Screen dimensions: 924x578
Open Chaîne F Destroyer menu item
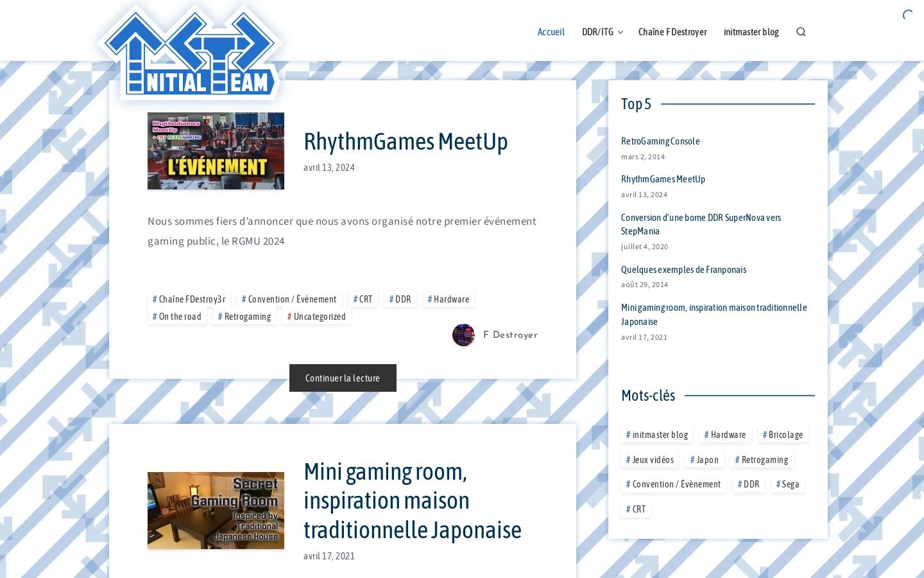pyautogui.click(x=672, y=32)
